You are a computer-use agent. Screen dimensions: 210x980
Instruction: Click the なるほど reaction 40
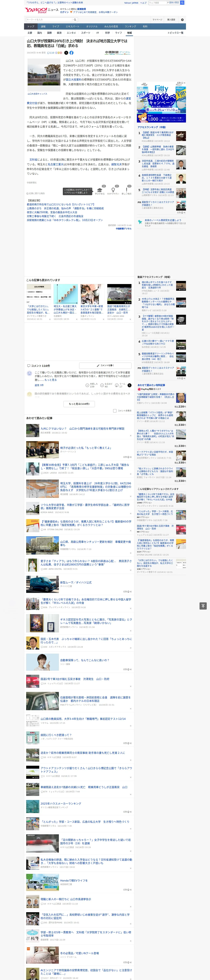(x=106, y=385)
